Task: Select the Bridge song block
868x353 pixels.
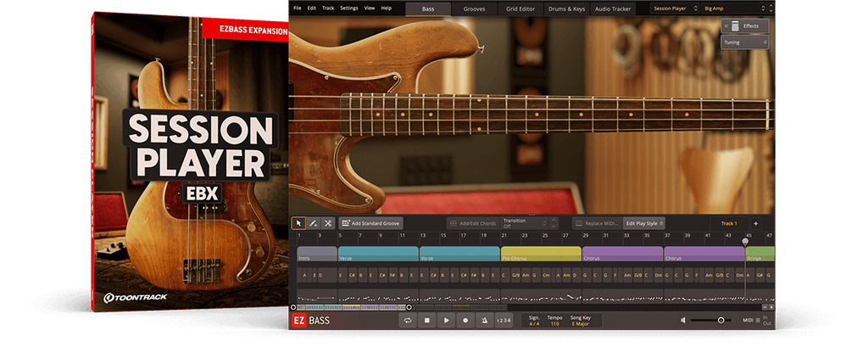Action: [760, 254]
